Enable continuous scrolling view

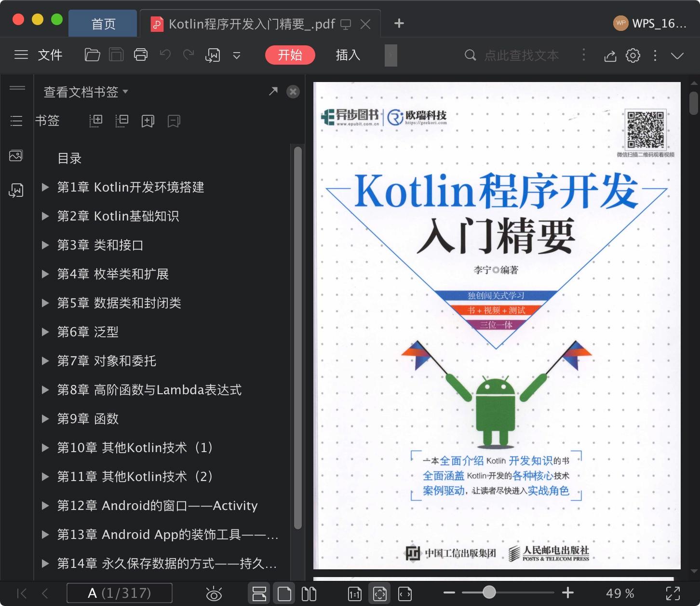click(x=259, y=593)
